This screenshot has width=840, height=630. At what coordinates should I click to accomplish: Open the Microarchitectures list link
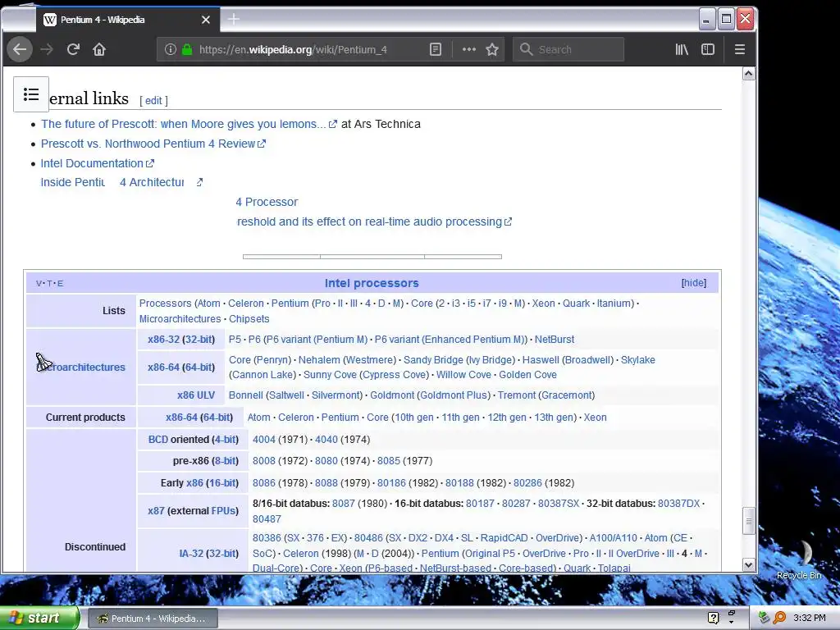tap(180, 319)
